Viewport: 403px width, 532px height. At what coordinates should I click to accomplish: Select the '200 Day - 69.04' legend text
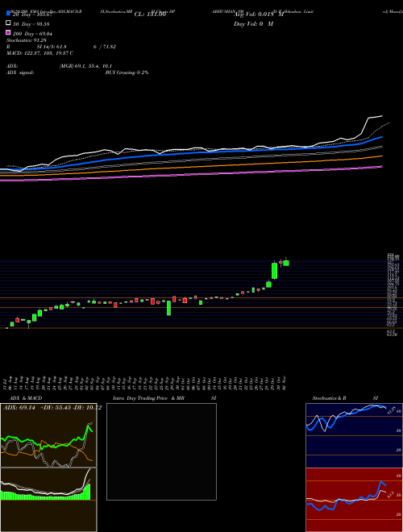32,34
